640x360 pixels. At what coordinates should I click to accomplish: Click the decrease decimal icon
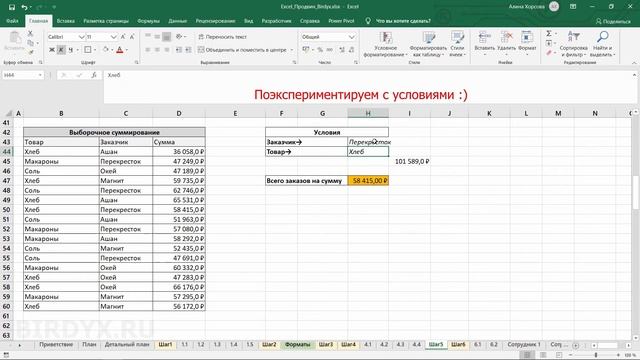click(x=351, y=50)
